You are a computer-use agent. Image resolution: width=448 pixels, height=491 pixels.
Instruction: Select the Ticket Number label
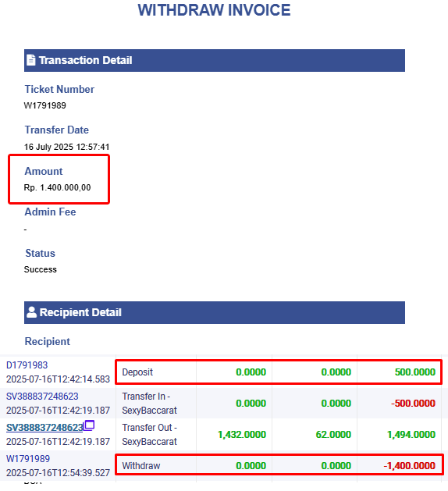pyautogui.click(x=59, y=89)
